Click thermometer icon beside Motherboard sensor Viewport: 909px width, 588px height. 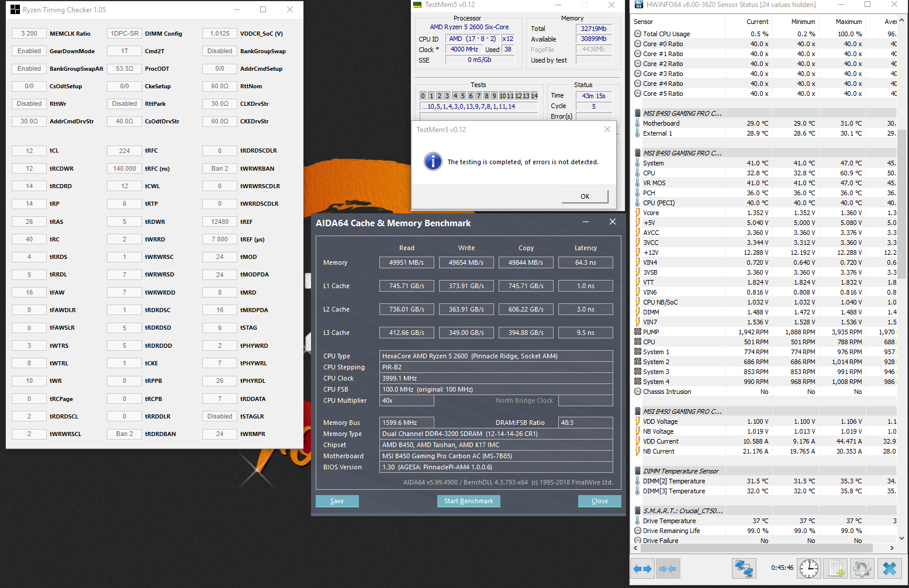(x=638, y=123)
